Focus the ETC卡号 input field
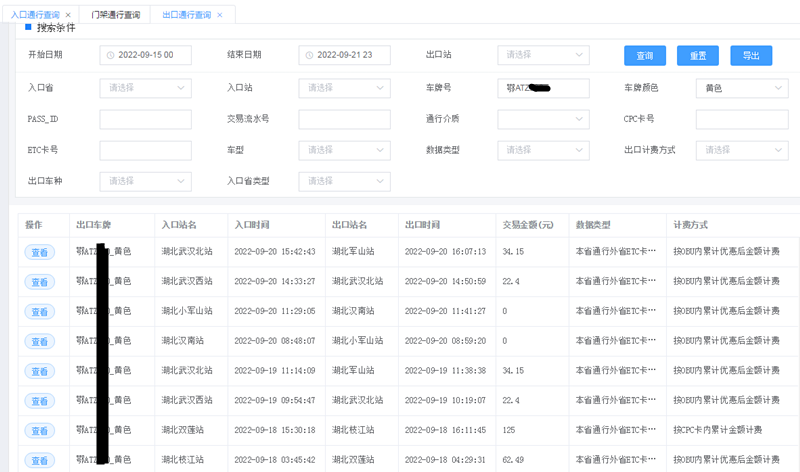 click(145, 151)
